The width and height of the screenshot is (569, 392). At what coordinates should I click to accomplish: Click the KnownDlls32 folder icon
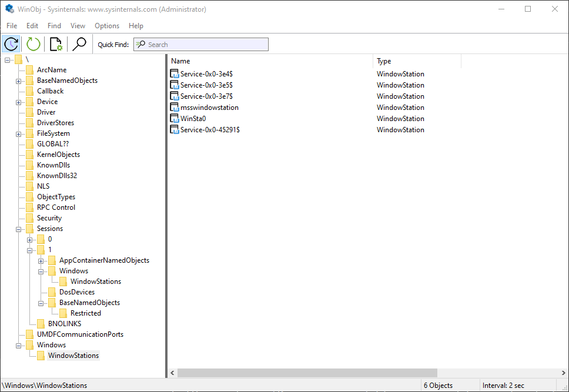29,176
